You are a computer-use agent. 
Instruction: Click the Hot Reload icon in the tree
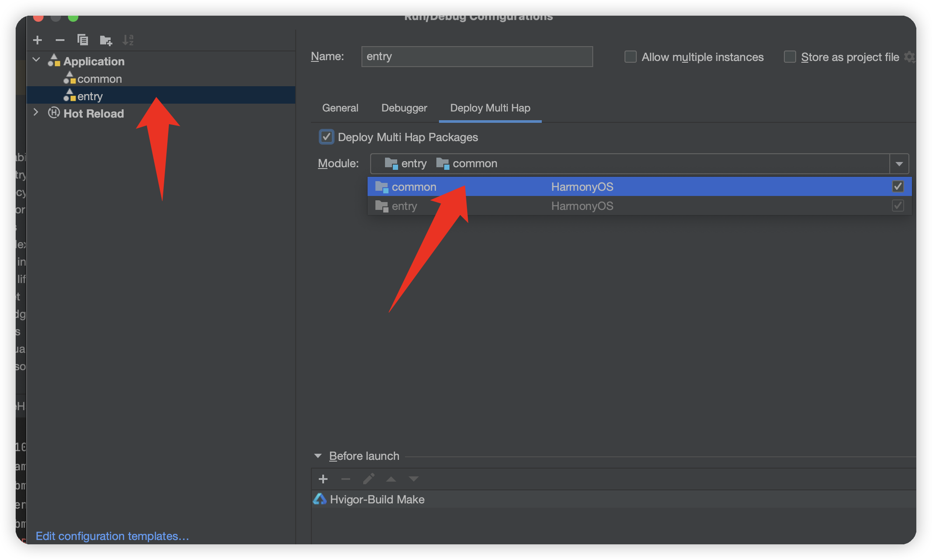point(54,113)
